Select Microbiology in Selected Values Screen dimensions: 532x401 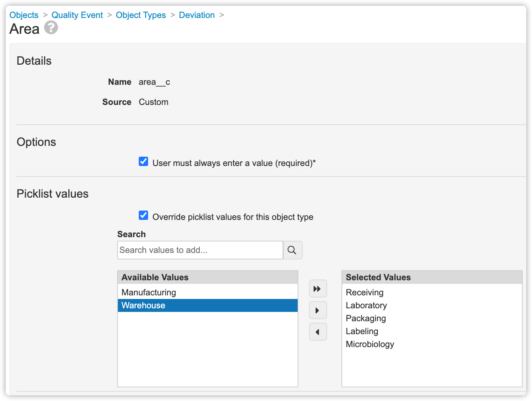coord(370,344)
